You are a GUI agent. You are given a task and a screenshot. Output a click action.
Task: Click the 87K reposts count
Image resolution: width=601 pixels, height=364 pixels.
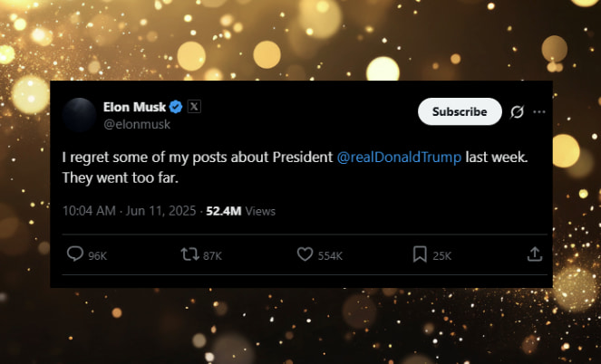[213, 255]
